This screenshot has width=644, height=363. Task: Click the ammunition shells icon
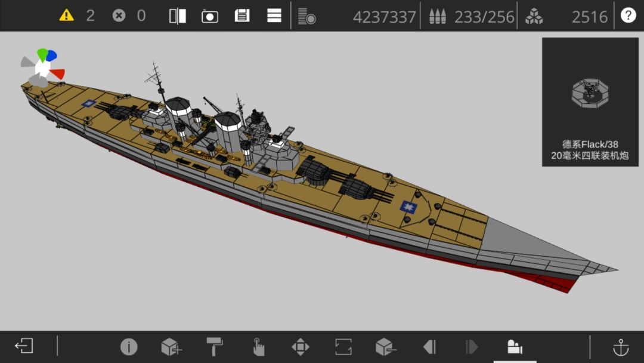(x=438, y=17)
